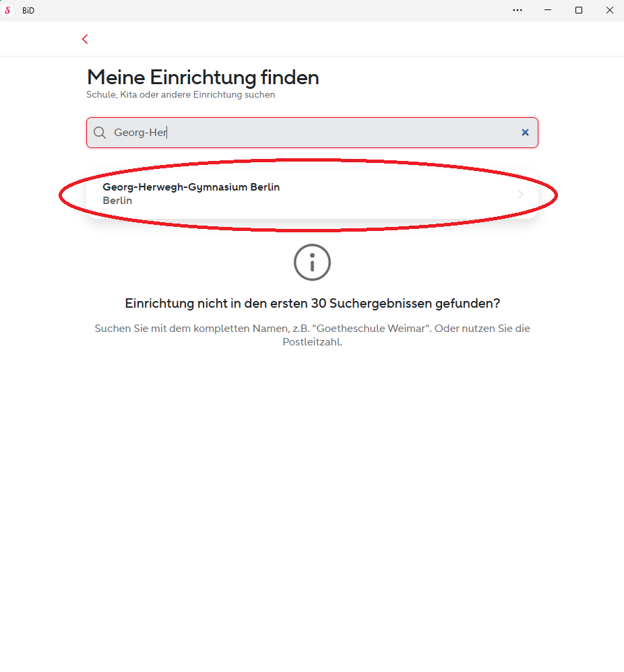Maximize the BiD window

tap(579, 10)
